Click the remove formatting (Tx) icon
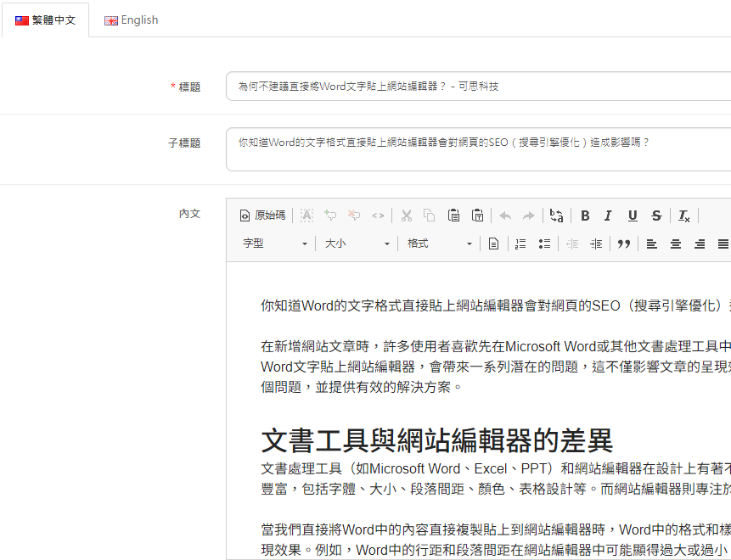Viewport: 731px width, 560px height. click(683, 215)
